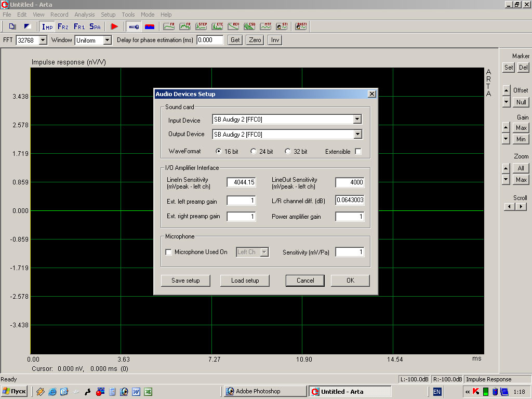
Task: Open the MTF analysis toolbar icon
Action: click(x=265, y=26)
